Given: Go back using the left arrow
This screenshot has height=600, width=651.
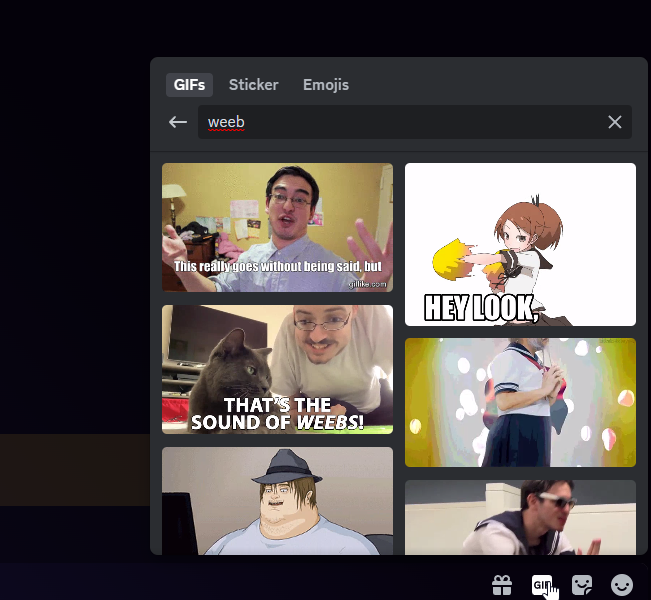Looking at the screenshot, I should (x=178, y=122).
